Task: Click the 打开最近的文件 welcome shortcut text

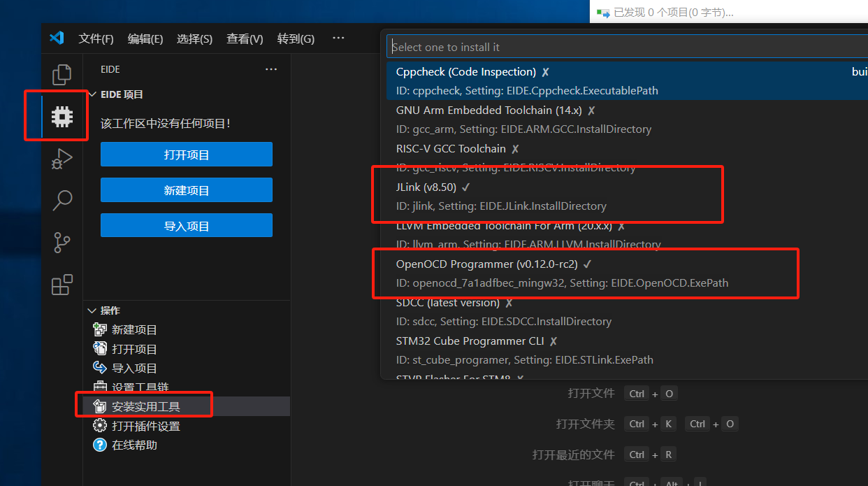Action: click(573, 455)
